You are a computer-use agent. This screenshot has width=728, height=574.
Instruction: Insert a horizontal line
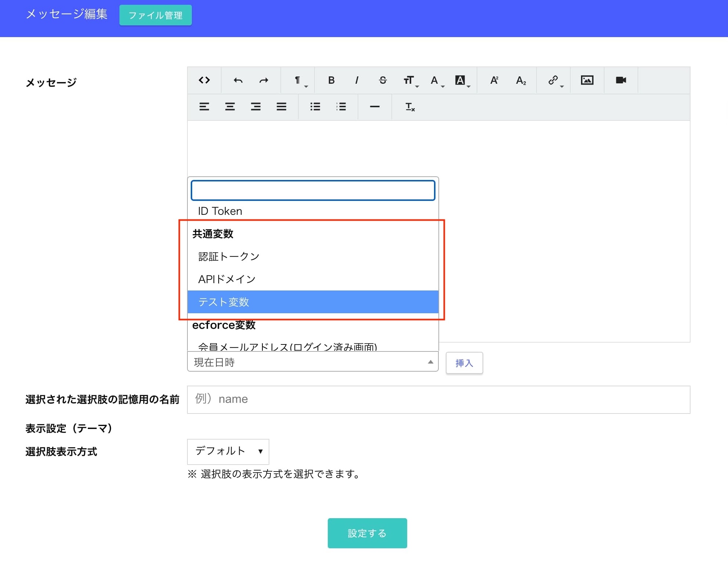374,107
